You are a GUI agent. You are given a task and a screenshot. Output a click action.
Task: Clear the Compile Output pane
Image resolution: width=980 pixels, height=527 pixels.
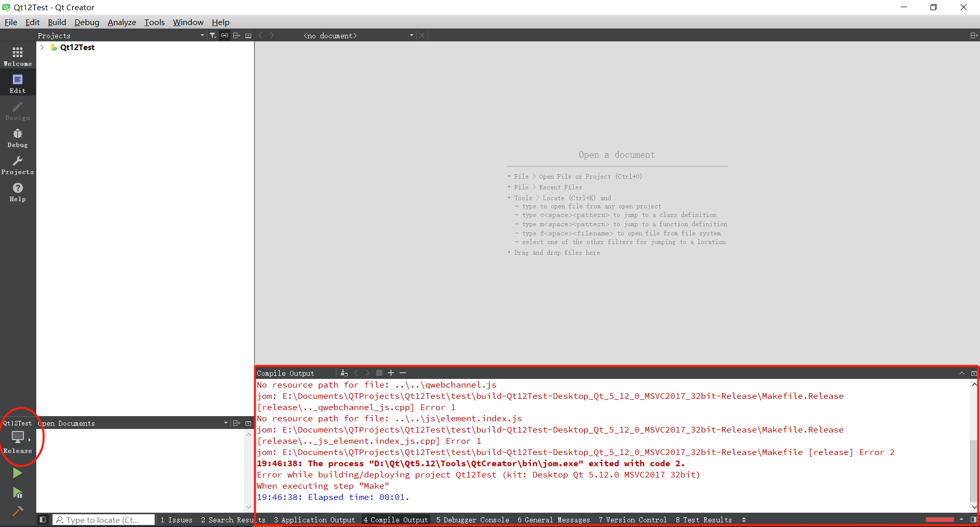(344, 373)
